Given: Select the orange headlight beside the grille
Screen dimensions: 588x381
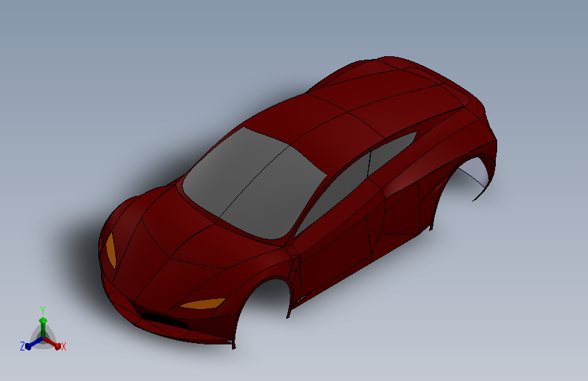Looking at the screenshot, I should 203,303.
